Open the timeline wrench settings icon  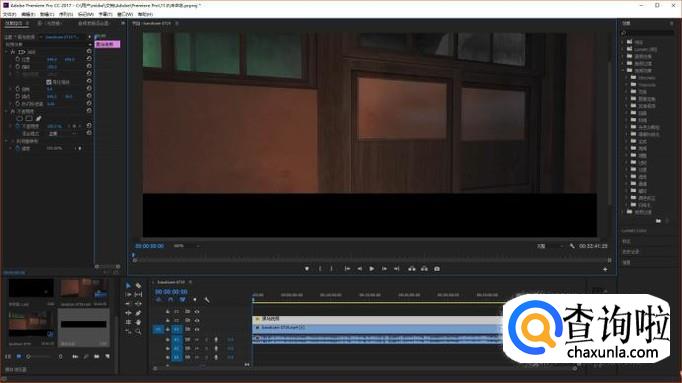207,300
